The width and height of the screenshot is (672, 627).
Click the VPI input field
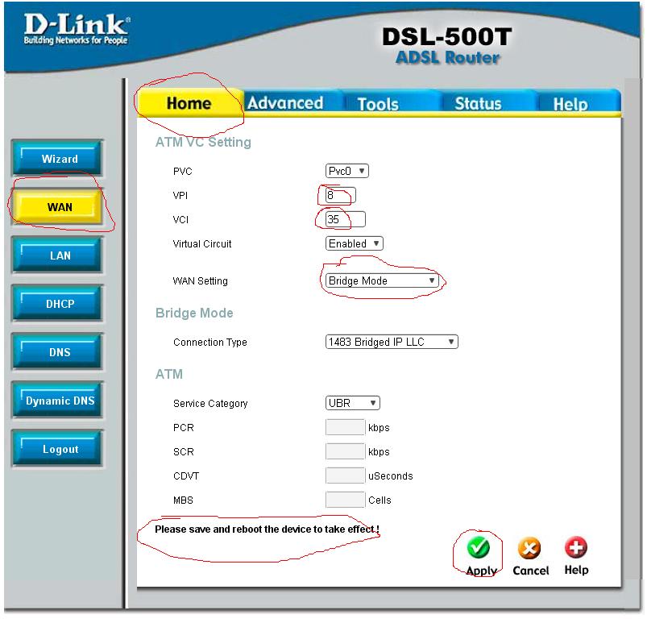340,195
